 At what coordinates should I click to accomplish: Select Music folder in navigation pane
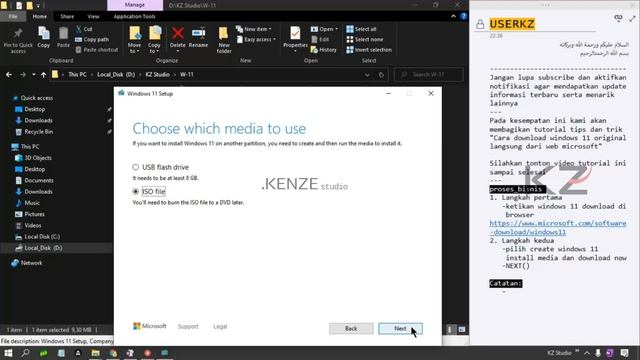[x=32, y=203]
